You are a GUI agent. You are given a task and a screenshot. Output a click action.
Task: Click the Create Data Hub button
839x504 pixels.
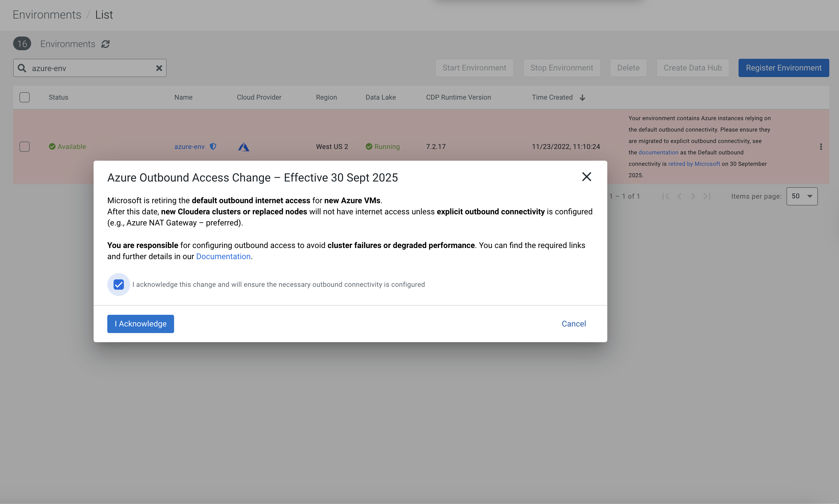692,68
